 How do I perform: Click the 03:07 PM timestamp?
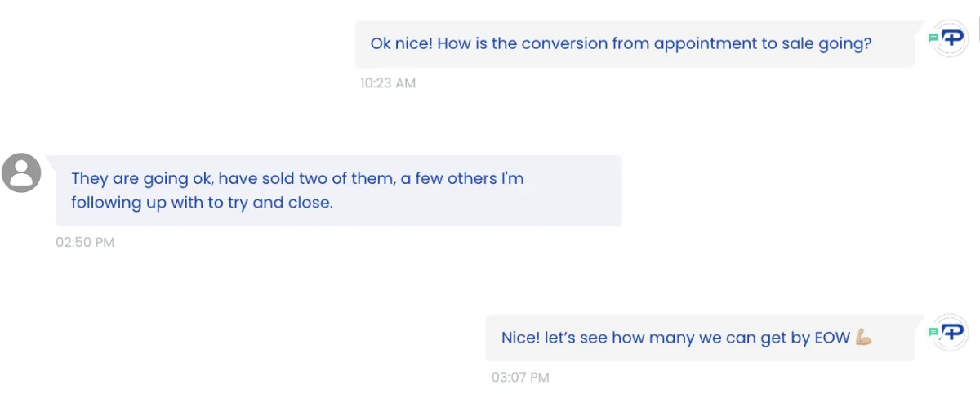point(520,378)
